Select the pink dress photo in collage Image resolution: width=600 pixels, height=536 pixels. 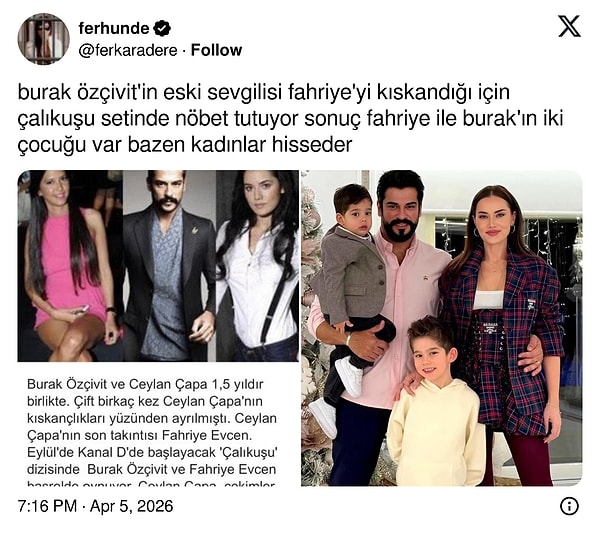click(70, 266)
